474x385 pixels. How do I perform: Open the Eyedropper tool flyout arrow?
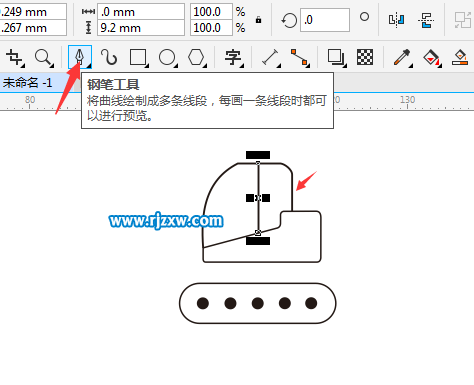tap(411, 65)
